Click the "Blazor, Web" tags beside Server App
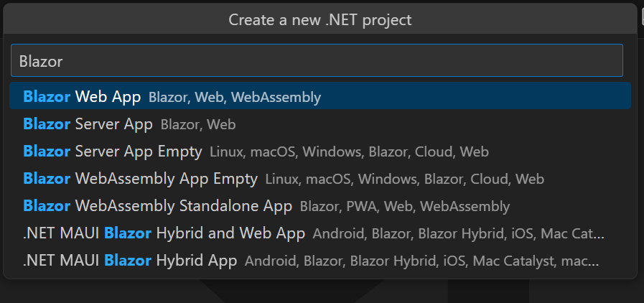 click(198, 125)
